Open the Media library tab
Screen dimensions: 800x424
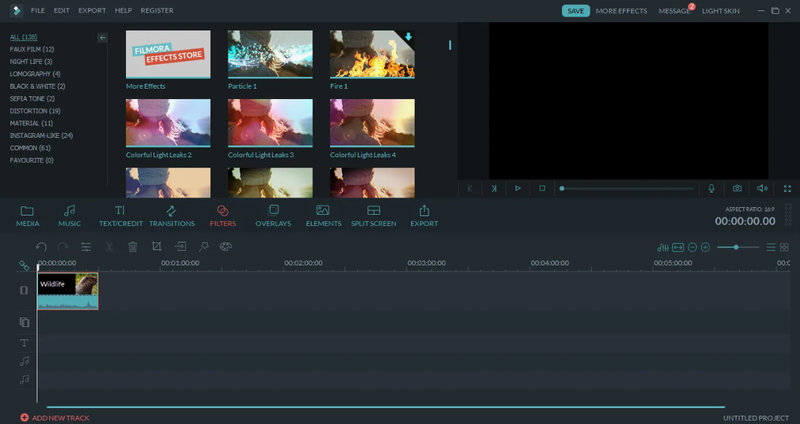coord(27,216)
